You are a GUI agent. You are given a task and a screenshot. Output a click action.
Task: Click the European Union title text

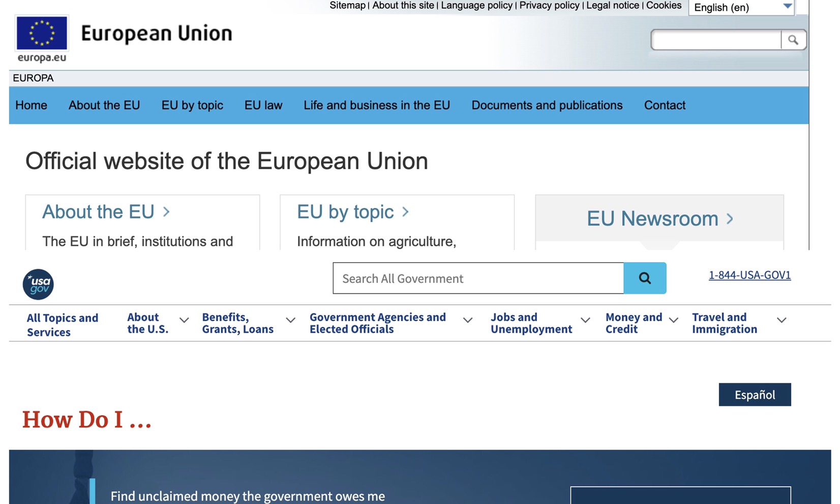point(157,34)
